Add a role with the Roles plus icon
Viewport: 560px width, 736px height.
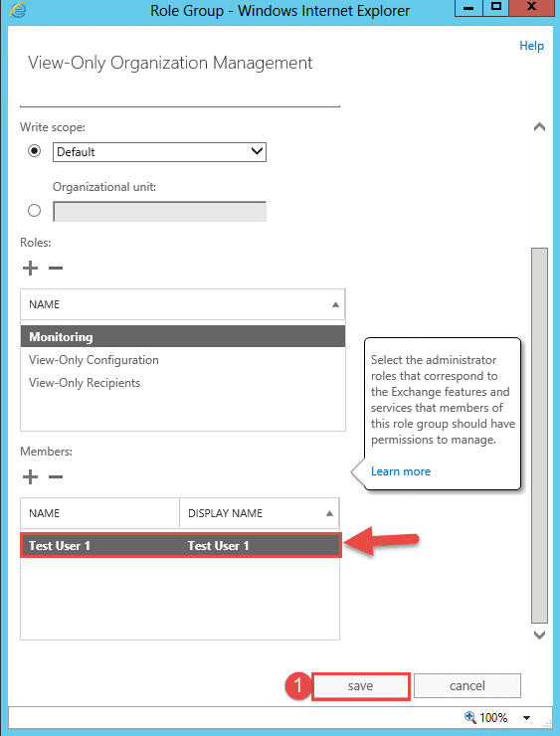coord(30,268)
